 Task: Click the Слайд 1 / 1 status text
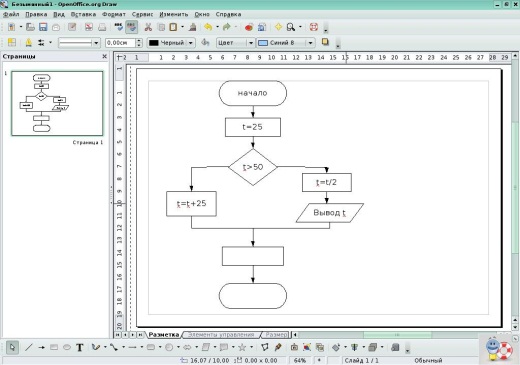pos(362,360)
